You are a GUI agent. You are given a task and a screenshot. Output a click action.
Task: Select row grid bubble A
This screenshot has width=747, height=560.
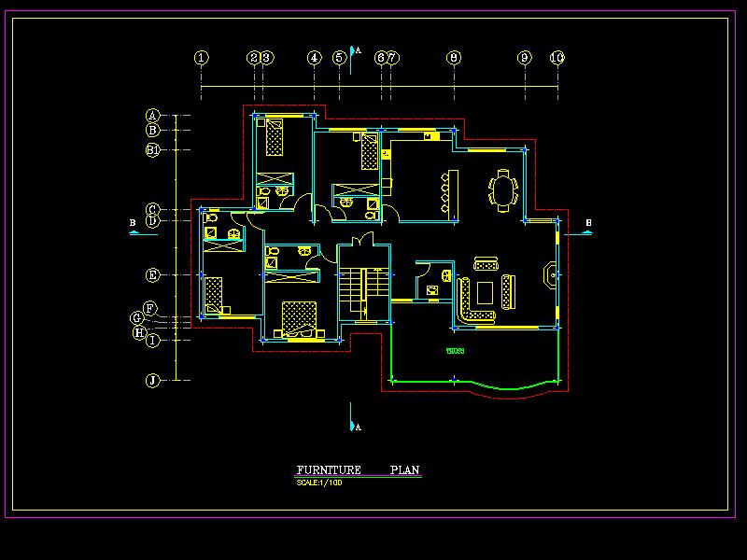[152, 116]
